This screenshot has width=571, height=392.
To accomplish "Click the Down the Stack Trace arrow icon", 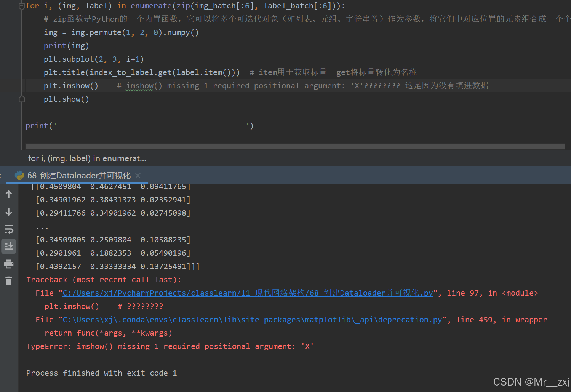I will pyautogui.click(x=8, y=211).
